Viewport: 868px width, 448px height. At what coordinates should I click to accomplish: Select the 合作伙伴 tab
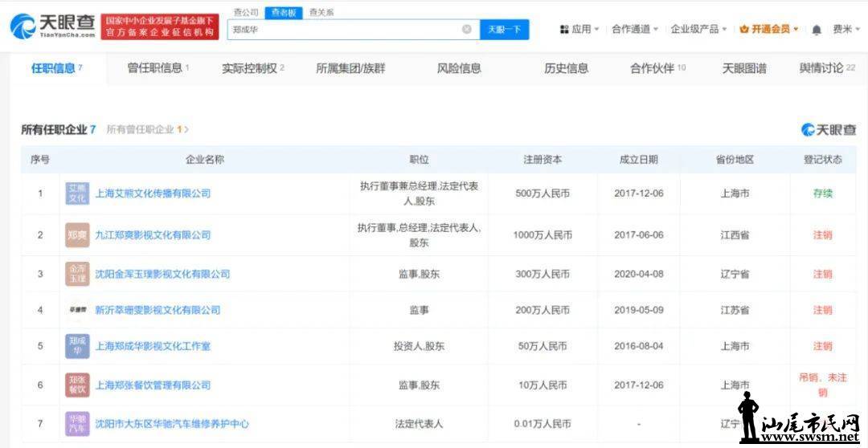click(x=657, y=68)
